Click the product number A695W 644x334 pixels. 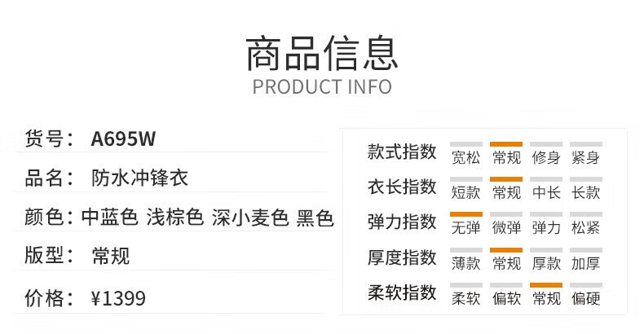click(x=123, y=138)
